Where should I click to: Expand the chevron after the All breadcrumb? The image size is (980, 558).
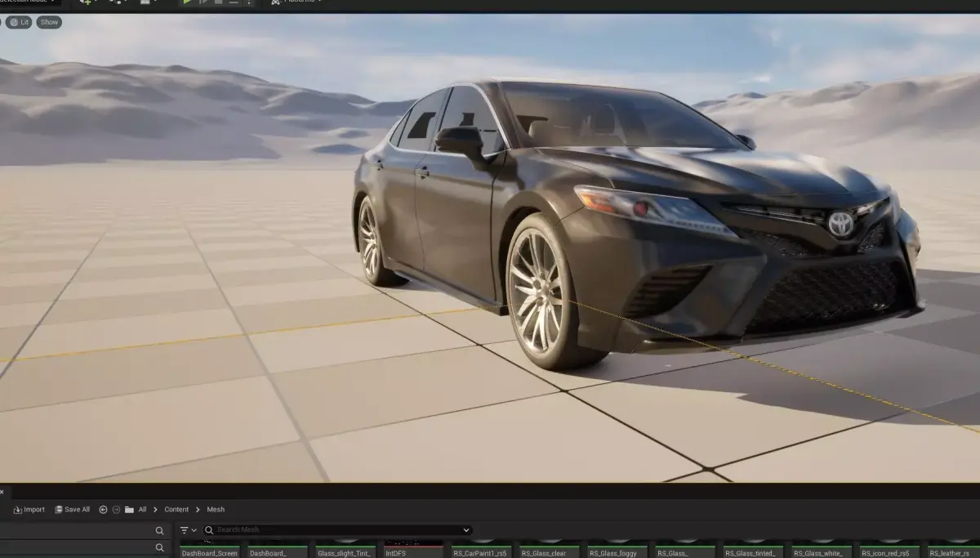[x=155, y=509]
